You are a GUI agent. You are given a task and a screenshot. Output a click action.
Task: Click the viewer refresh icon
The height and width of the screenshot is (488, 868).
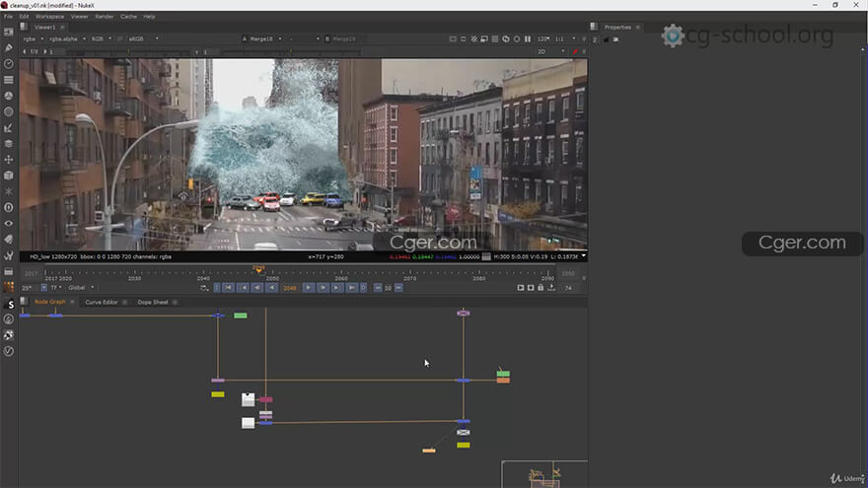click(505, 39)
